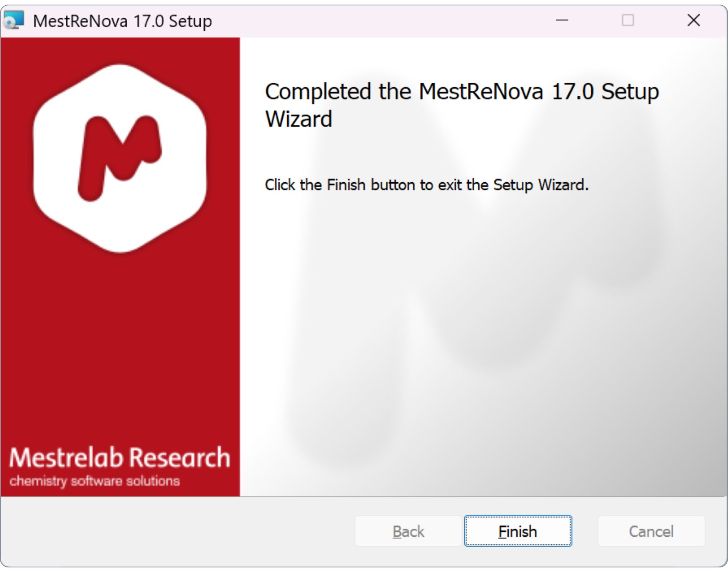
Task: Click the installer icon in the title bar
Action: coord(14,20)
